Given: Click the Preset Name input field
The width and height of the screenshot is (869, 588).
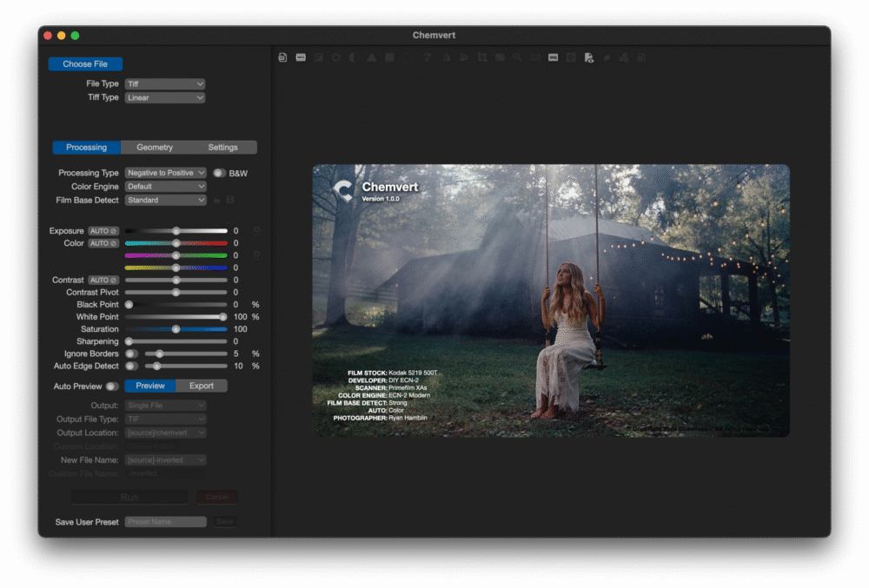Looking at the screenshot, I should click(x=166, y=522).
